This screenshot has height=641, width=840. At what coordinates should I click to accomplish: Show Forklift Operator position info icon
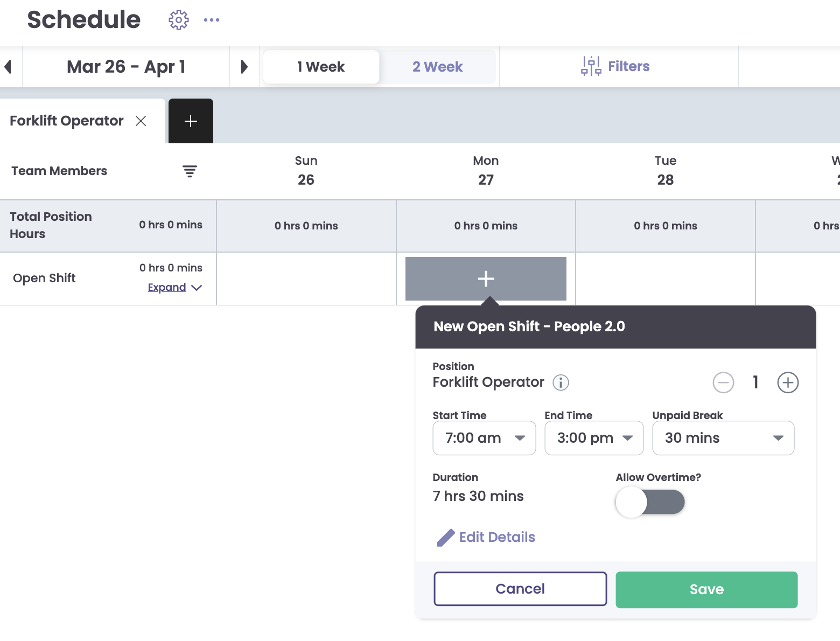pos(561,382)
